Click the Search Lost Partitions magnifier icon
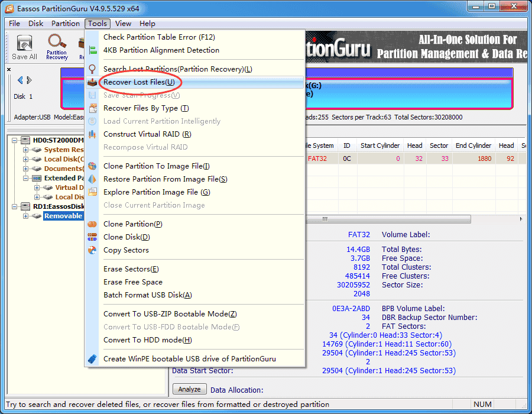This screenshot has height=414, width=532. coord(92,69)
